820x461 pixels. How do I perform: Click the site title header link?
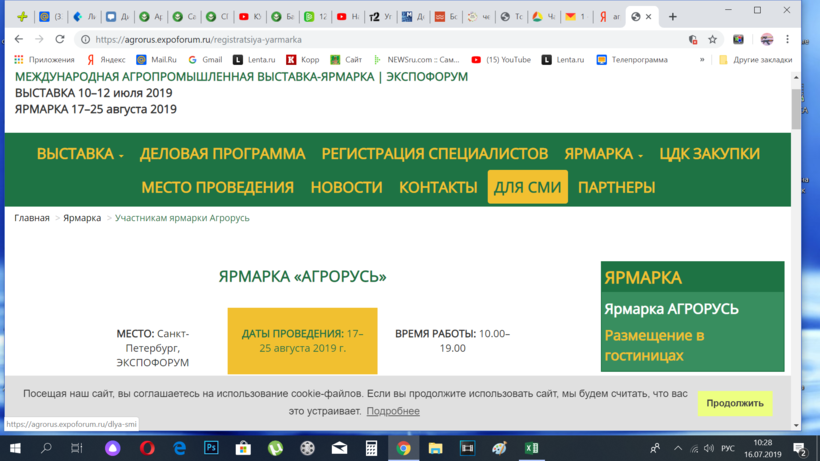241,77
